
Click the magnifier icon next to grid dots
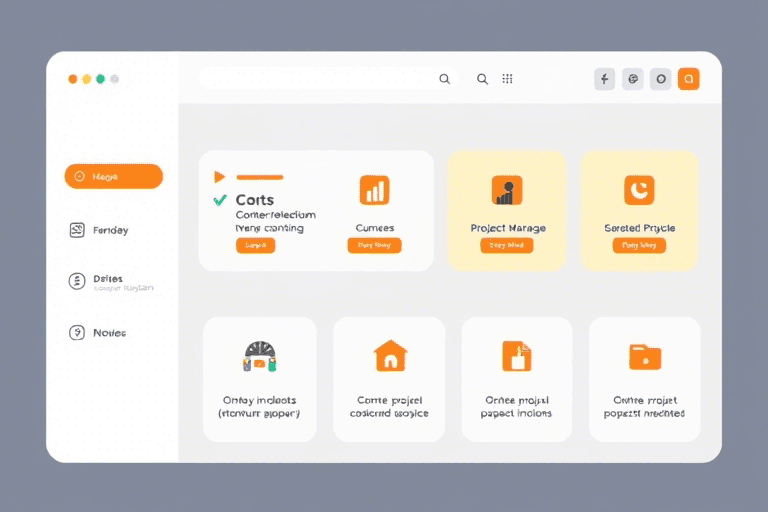482,79
